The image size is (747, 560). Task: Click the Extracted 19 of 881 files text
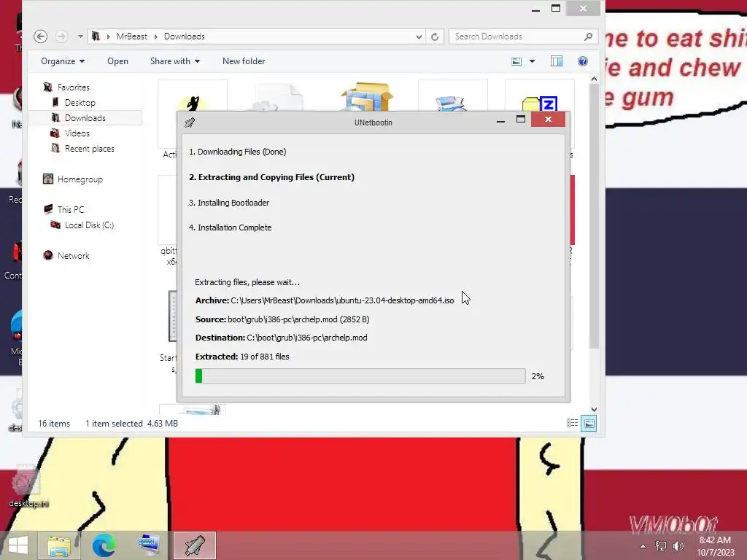click(x=242, y=356)
